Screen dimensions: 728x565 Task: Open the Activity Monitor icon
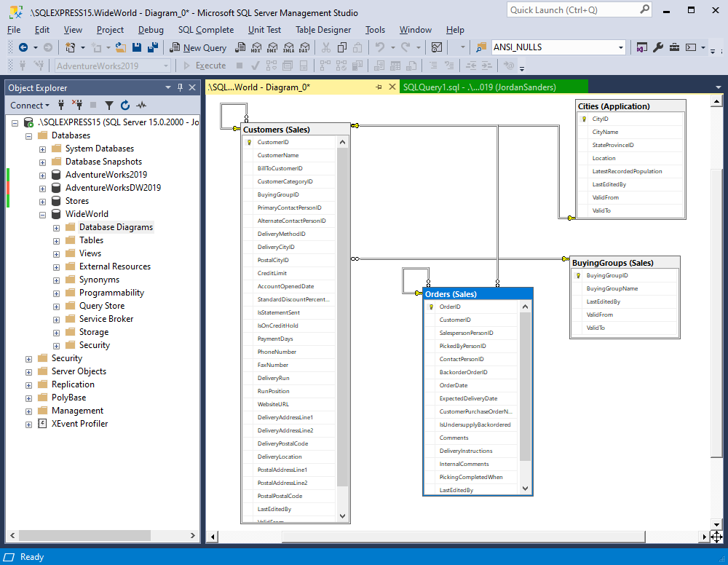tap(436, 47)
